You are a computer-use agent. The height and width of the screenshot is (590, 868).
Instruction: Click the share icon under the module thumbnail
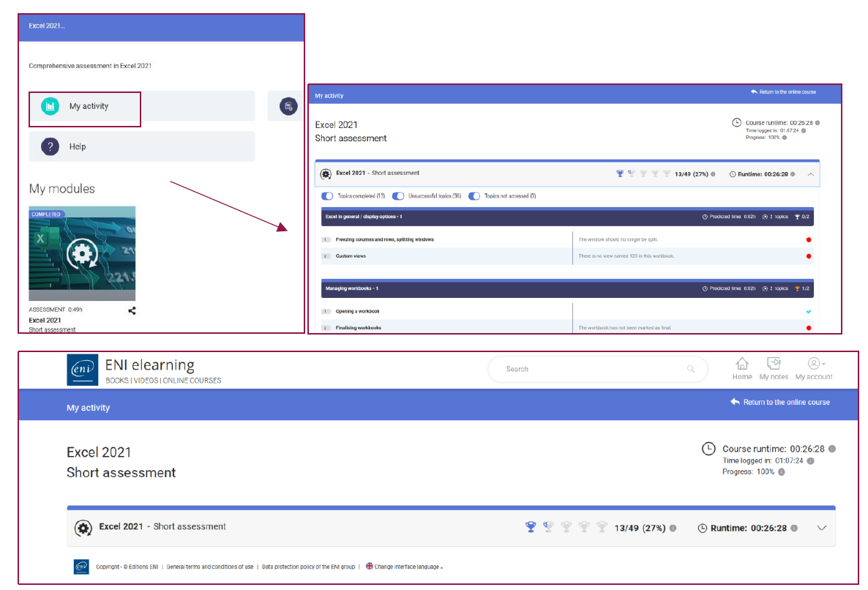pyautogui.click(x=132, y=310)
